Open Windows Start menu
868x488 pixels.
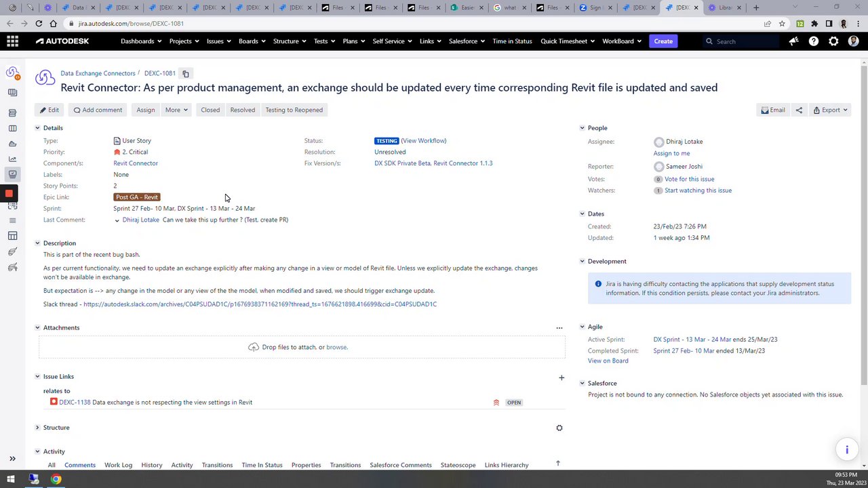point(12,480)
